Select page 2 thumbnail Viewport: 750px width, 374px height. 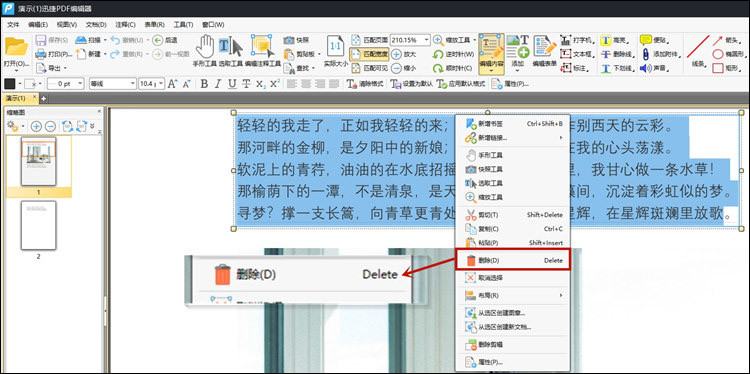39,225
